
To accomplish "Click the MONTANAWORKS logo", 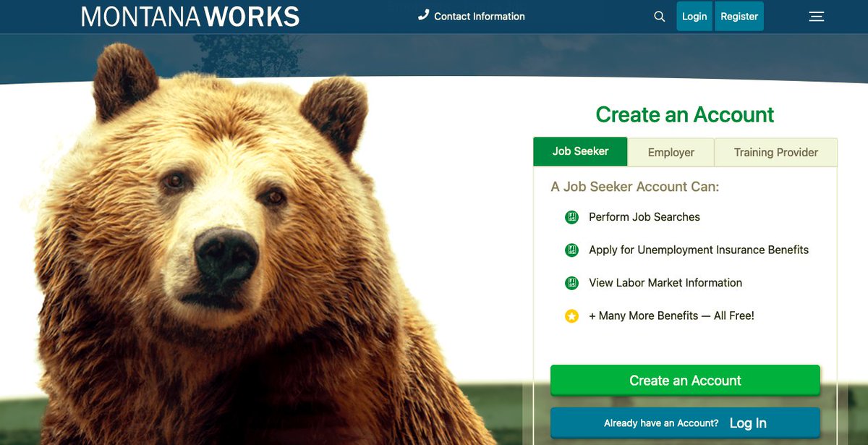I will 190,16.
